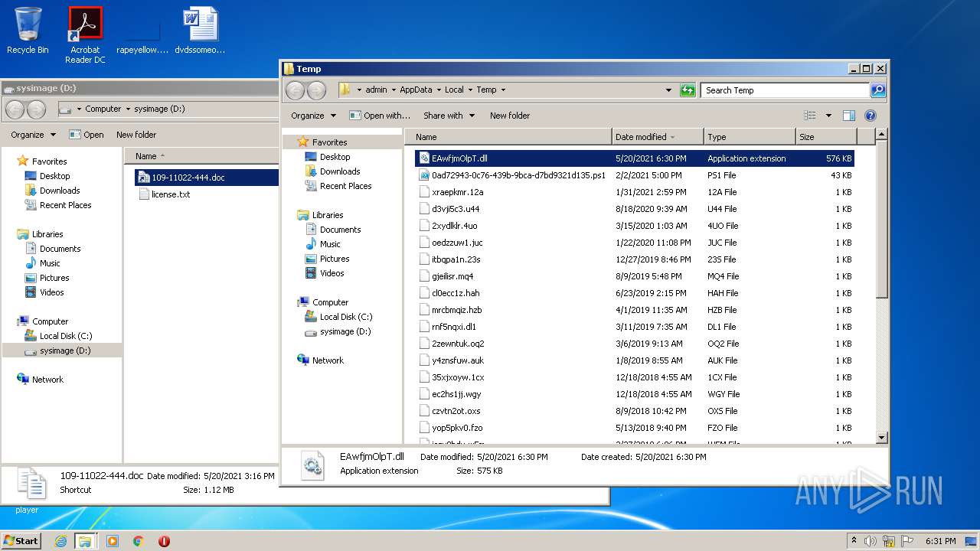Open the Recycle Bin desktop icon

(x=28, y=31)
